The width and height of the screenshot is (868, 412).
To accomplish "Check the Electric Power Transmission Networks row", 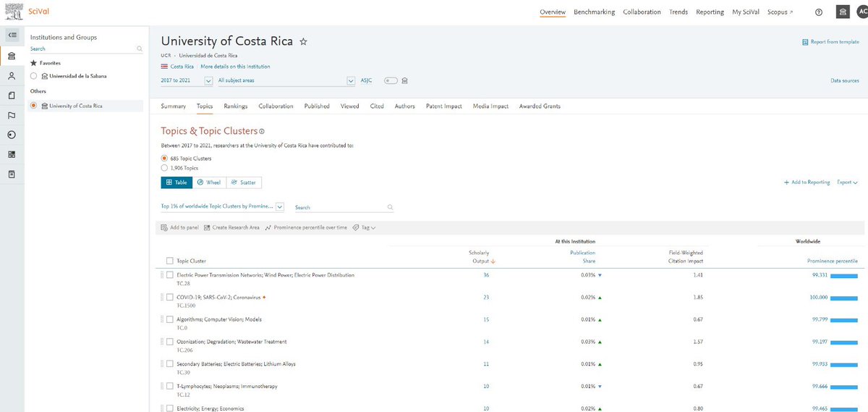I will coord(169,275).
